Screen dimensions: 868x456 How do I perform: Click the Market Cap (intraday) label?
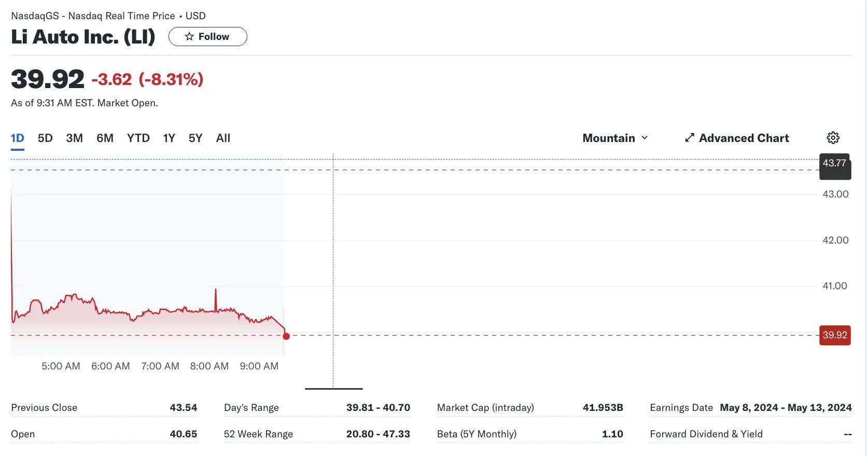485,408
